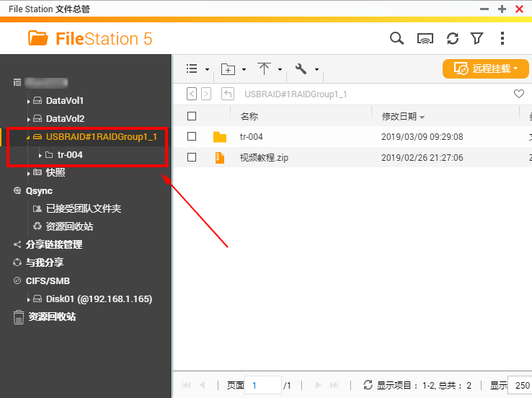The height and width of the screenshot is (398, 532).
Task: Go to next page pagination button
Action: [318, 385]
